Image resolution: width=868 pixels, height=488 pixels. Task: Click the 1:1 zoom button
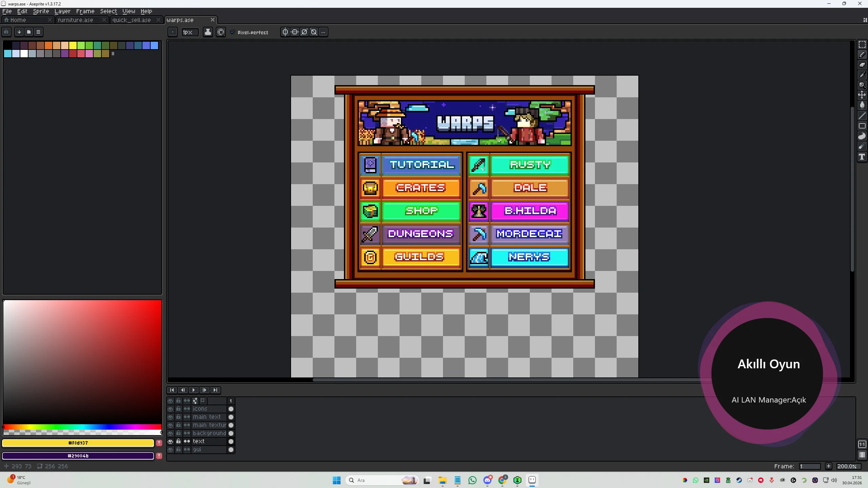[x=862, y=444]
